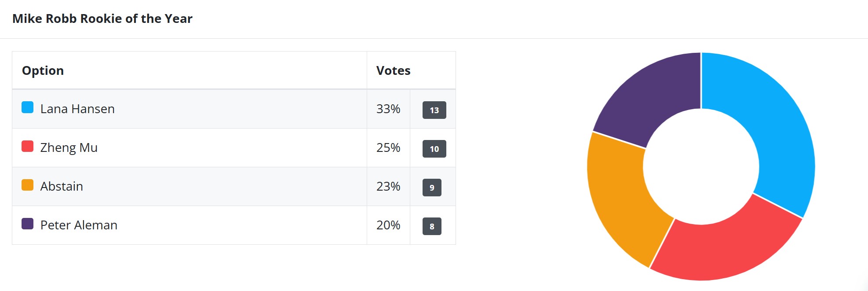Click the Zheng Mu option name
This screenshot has height=291, width=868.
69,147
